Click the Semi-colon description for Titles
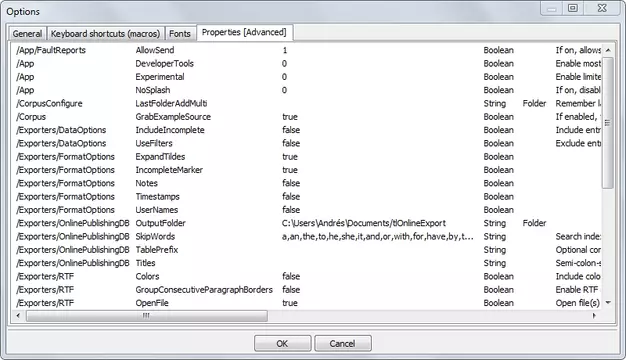This screenshot has width=626, height=360. [x=578, y=263]
